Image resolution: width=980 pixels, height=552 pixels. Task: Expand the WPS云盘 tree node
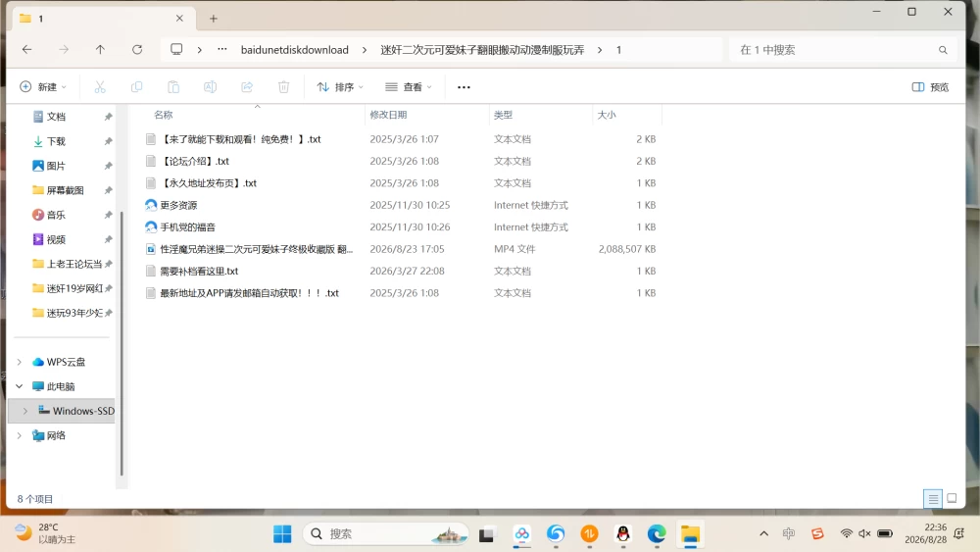pos(20,362)
